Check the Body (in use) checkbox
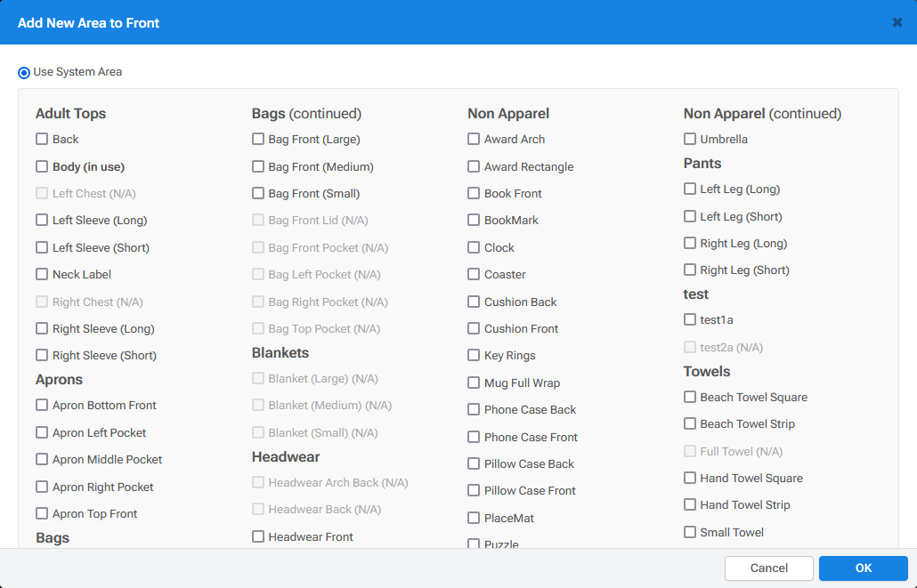Image resolution: width=917 pixels, height=588 pixels. [x=42, y=166]
